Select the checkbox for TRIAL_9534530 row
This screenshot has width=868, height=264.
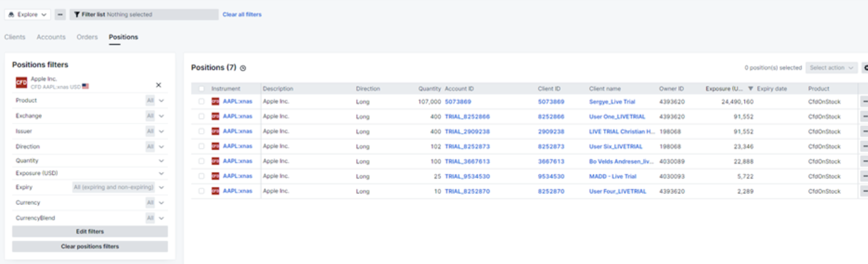click(201, 176)
